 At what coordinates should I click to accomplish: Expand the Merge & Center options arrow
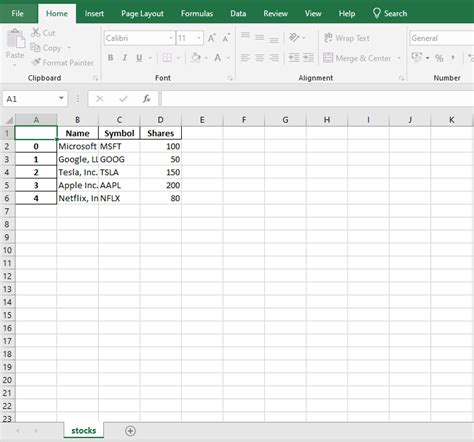399,58
